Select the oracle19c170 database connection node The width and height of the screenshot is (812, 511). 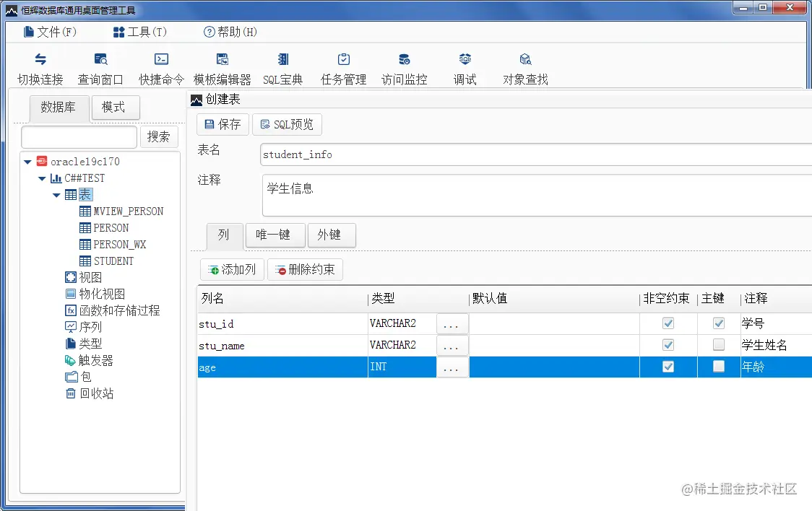tap(85, 162)
